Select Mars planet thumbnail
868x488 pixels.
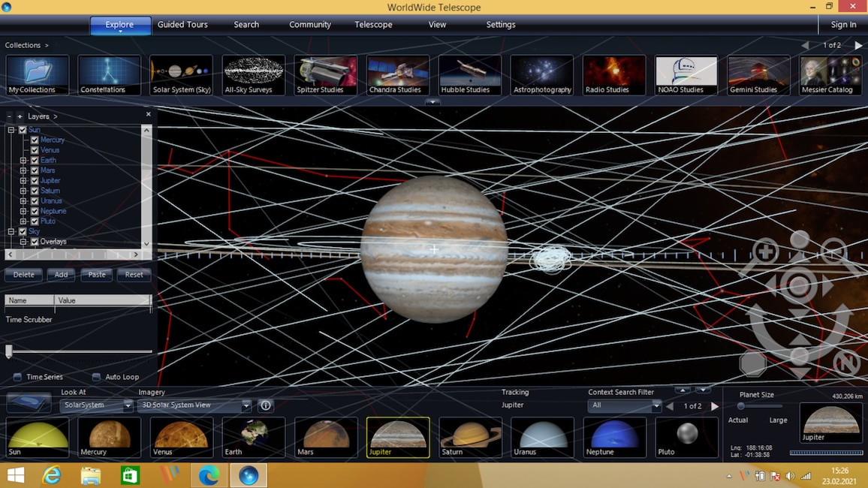click(x=326, y=438)
